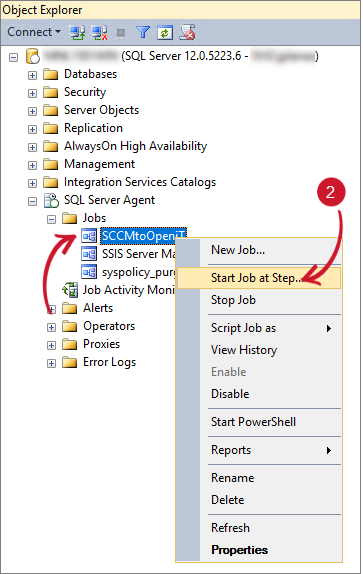
Task: Select the Server Objects tree label
Action: 101,110
